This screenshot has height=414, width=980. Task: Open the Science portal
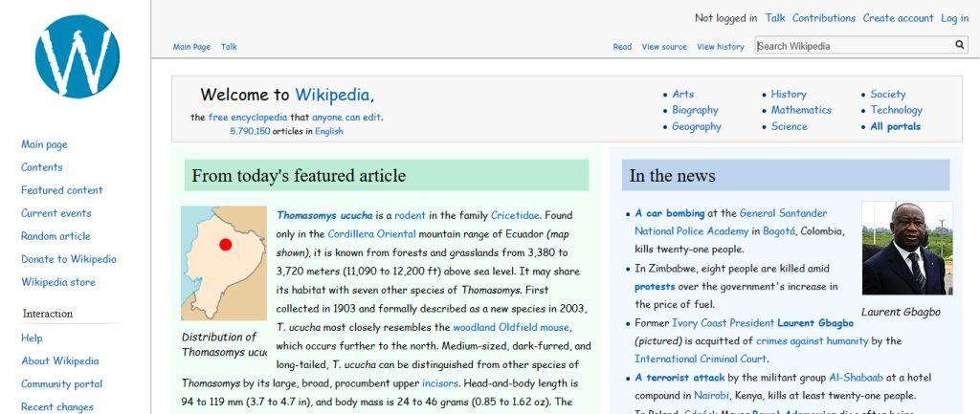pyautogui.click(x=789, y=127)
